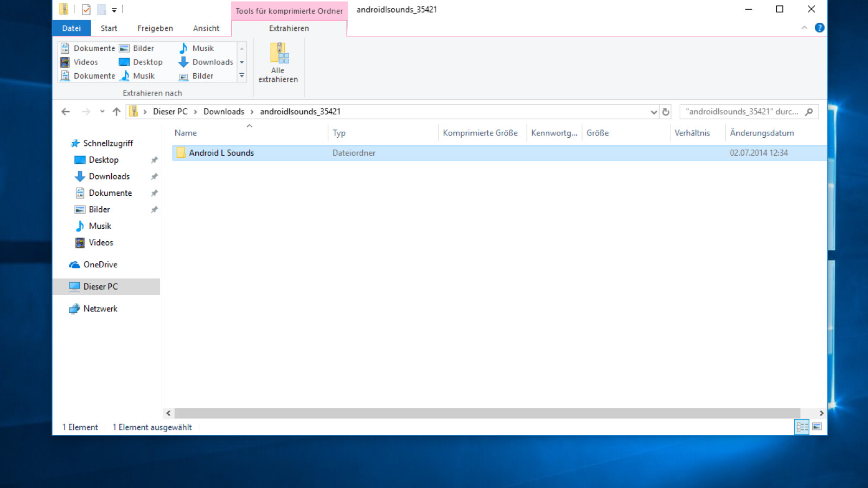Open the recent locations dropdown arrow
The width and height of the screenshot is (868, 488).
[102, 112]
